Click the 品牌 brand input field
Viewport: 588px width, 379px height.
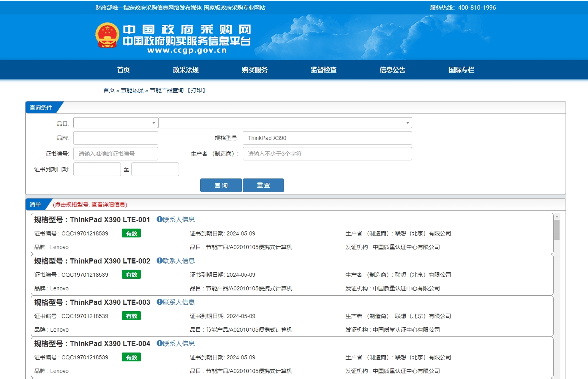[116, 138]
